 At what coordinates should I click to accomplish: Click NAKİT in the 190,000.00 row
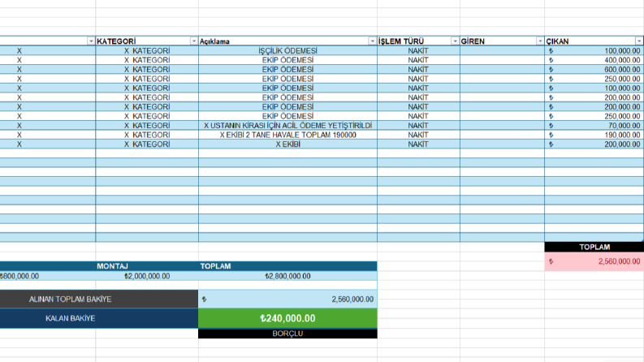[418, 135]
